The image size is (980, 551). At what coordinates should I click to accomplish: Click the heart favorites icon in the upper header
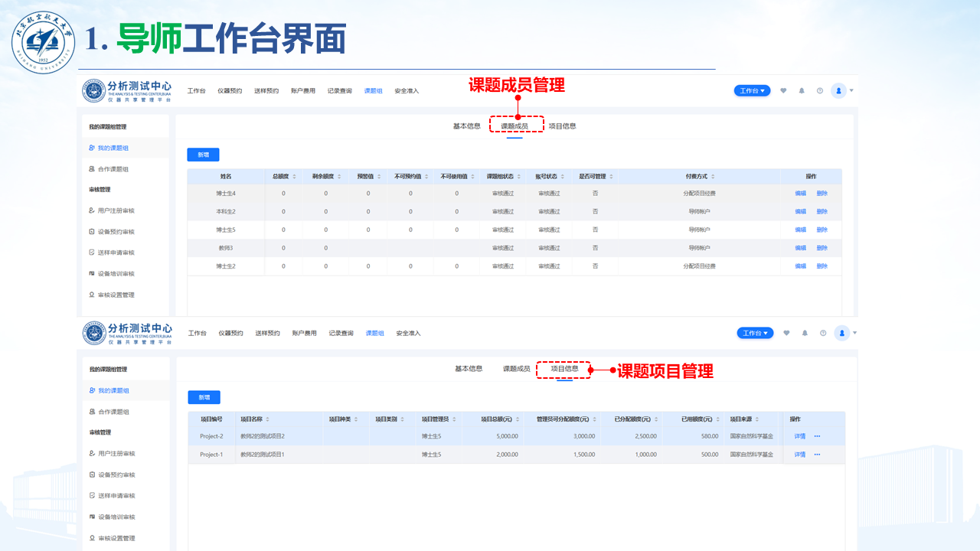click(783, 90)
